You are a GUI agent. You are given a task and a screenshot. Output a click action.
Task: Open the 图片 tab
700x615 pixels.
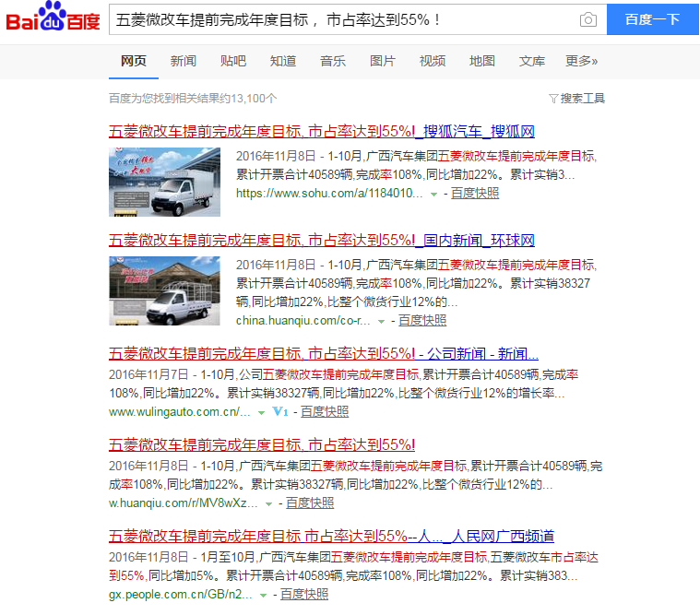point(383,61)
